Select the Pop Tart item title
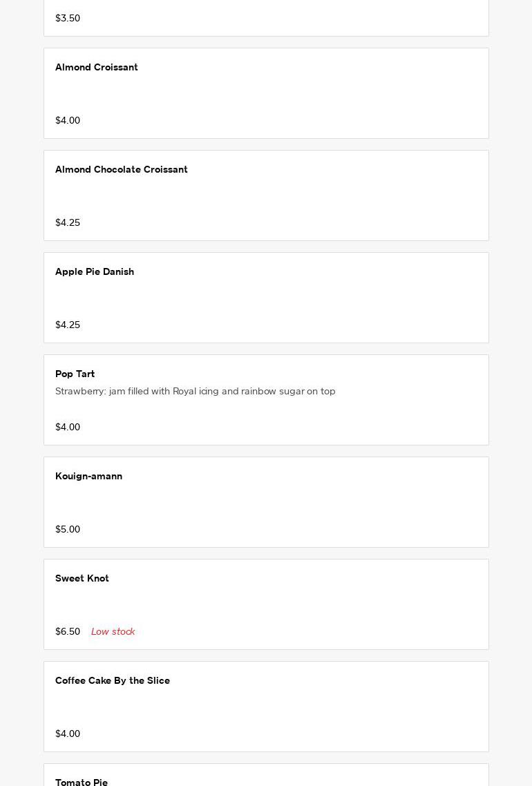This screenshot has width=532, height=786. click(75, 374)
